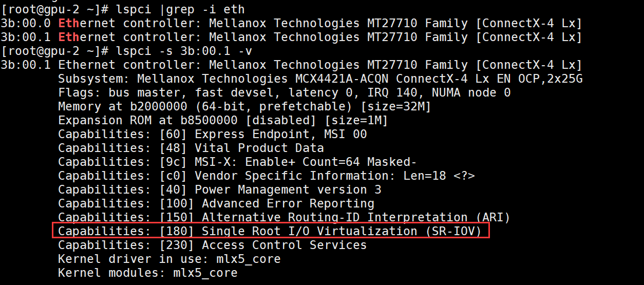Click the 'Expansion ROM at b8500000' line

[148, 120]
